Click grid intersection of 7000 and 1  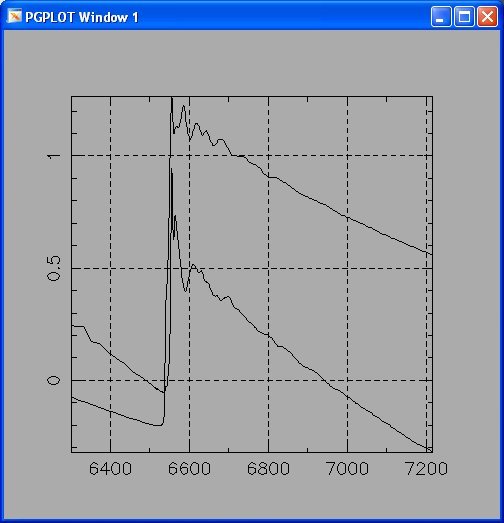click(348, 155)
